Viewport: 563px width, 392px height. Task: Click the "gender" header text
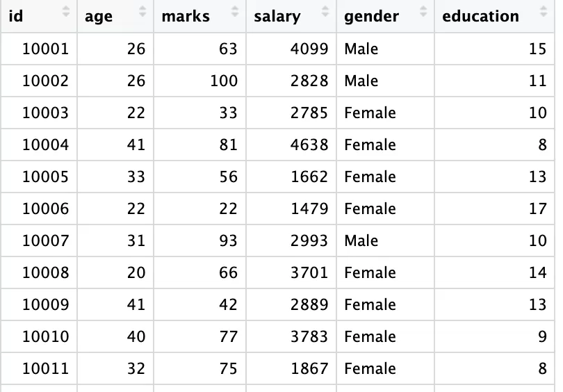[371, 17]
